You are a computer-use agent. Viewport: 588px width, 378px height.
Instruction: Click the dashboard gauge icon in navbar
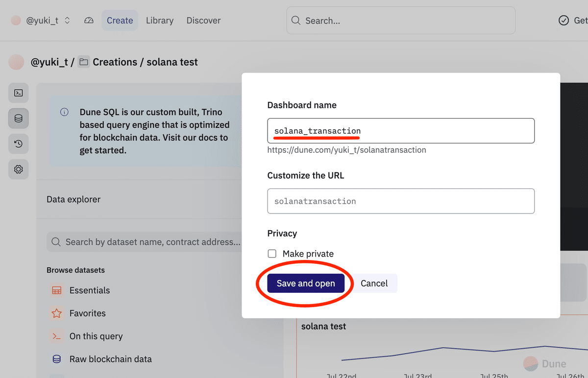89,21
